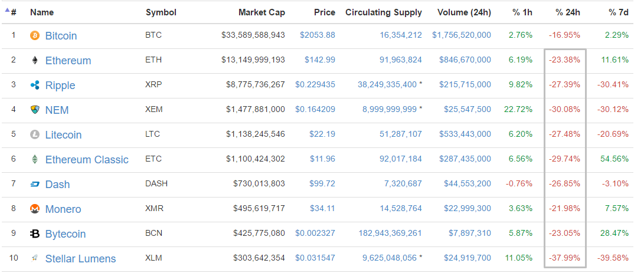Screen dimensions: 644x273
Task: Click the Ripple logo icon
Action: tap(35, 85)
